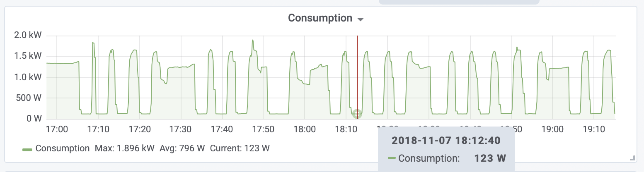The width and height of the screenshot is (644, 172).
Task: Click the Max: 1.896 kW legend value
Action: (125, 148)
